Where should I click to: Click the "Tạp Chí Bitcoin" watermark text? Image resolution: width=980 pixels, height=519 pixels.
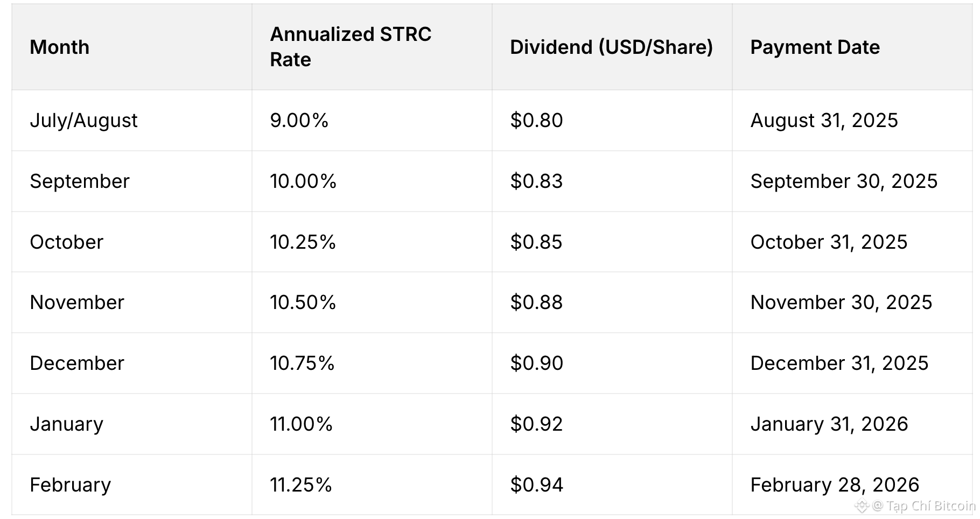coord(930,506)
